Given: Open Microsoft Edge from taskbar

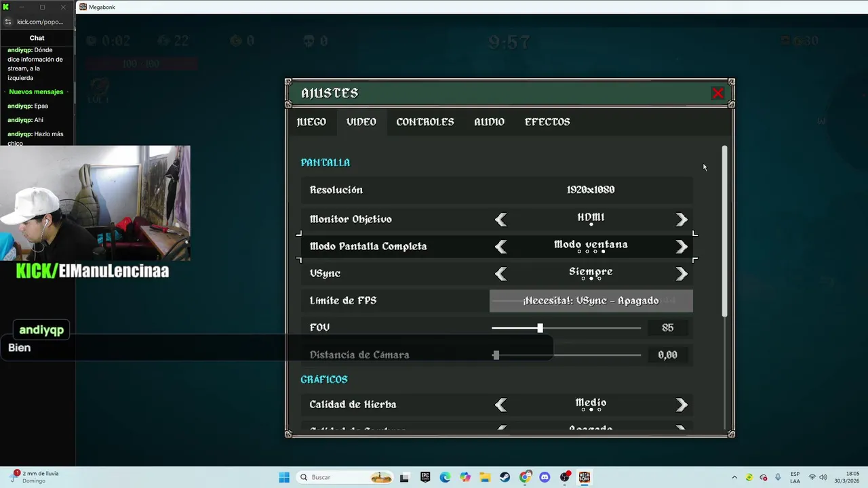Looking at the screenshot, I should [x=445, y=477].
